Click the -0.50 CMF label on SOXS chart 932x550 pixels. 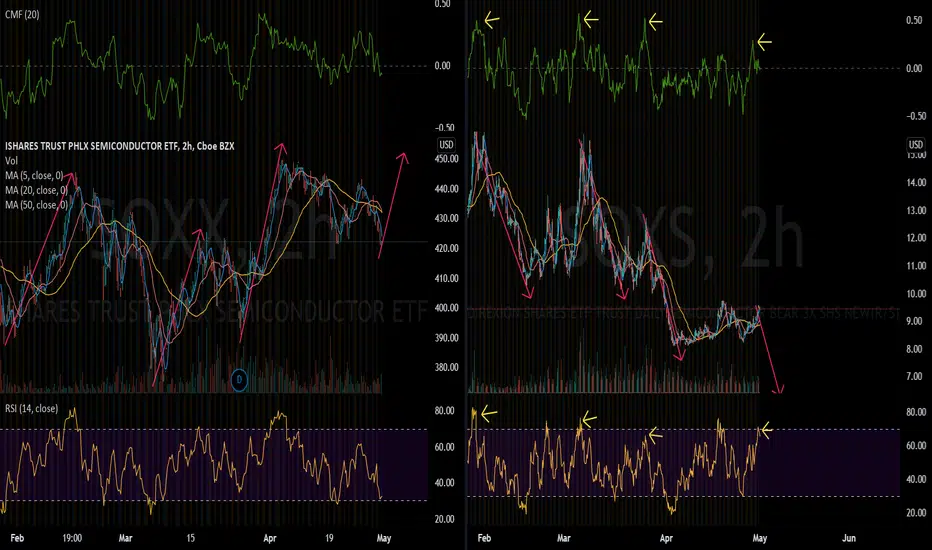tap(915, 115)
